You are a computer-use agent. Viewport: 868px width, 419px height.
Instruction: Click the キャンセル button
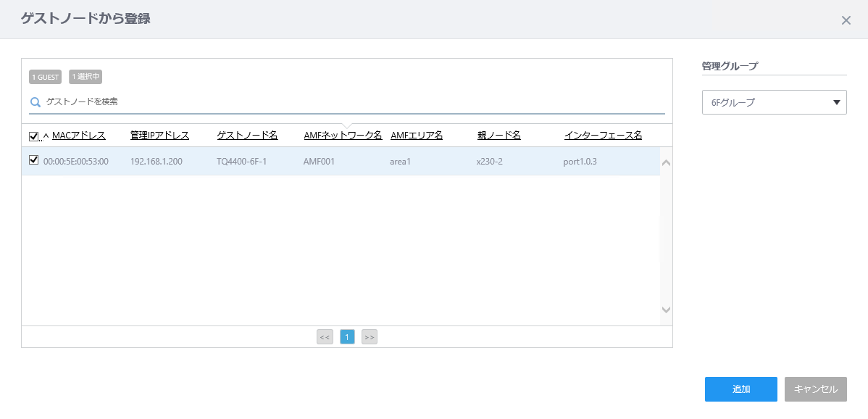[815, 389]
